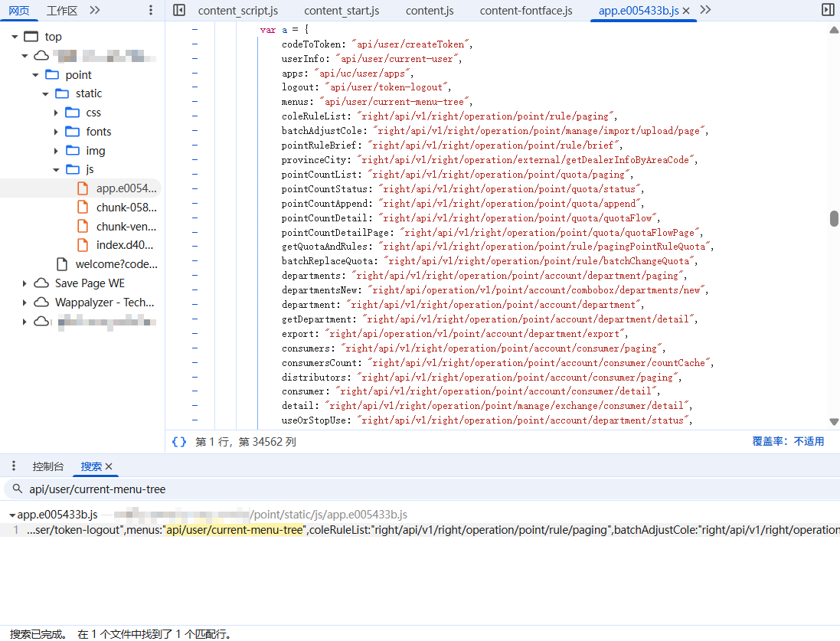Click the chunk-058... file icon

[x=83, y=208]
